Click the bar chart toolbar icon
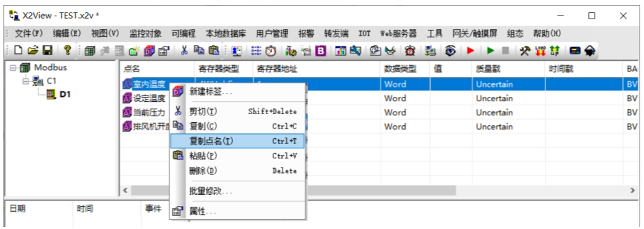The image size is (644, 229). click(x=340, y=50)
